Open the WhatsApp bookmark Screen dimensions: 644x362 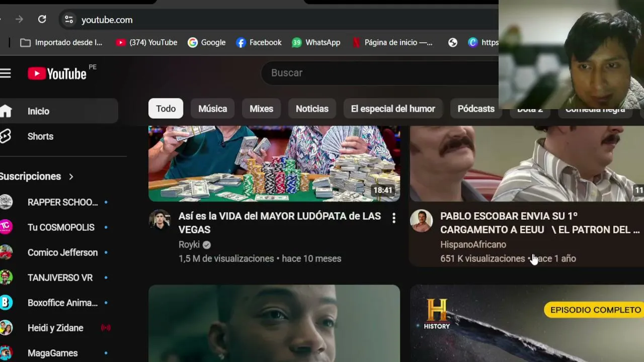pos(316,43)
